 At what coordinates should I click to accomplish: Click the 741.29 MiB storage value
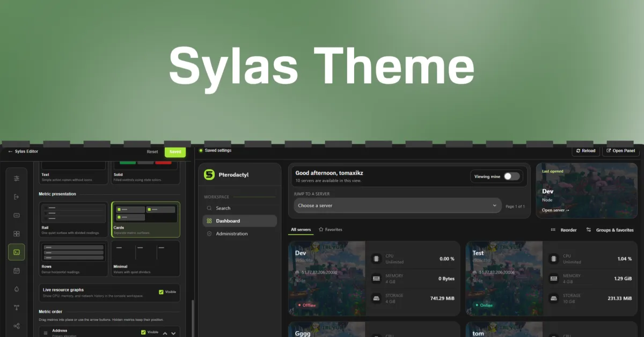442,298
